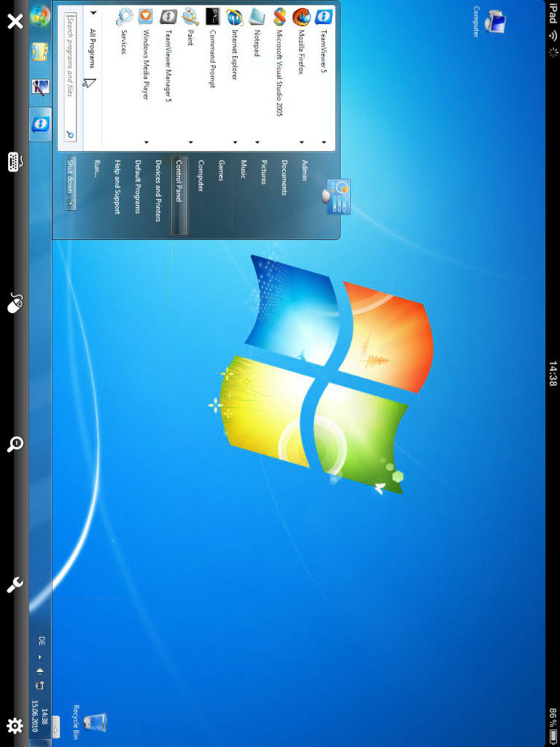
Task: Expand jump list arrow for Windows Media Player
Action: 146,142
